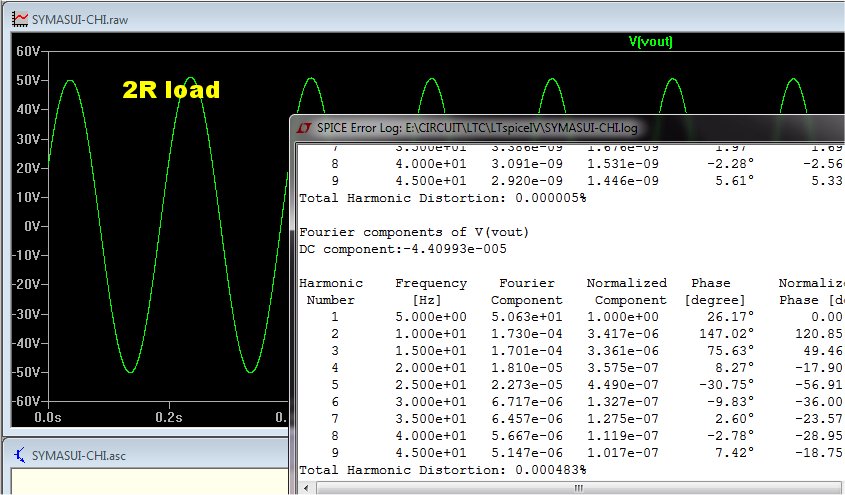
Task: Click the phase value 147.02°
Action: tap(726, 334)
